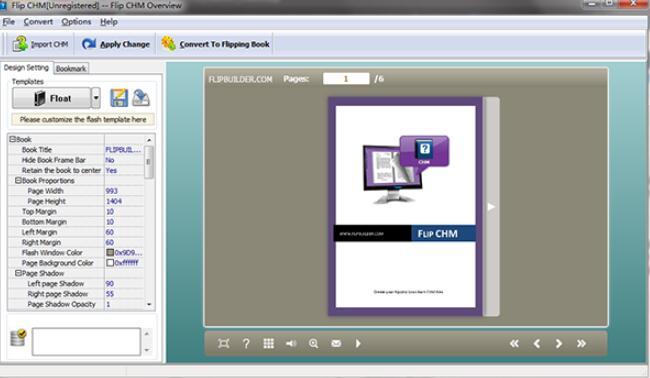This screenshot has height=378, width=650.
Task: Select the Bottom Margin property row
Action: [x=76, y=222]
